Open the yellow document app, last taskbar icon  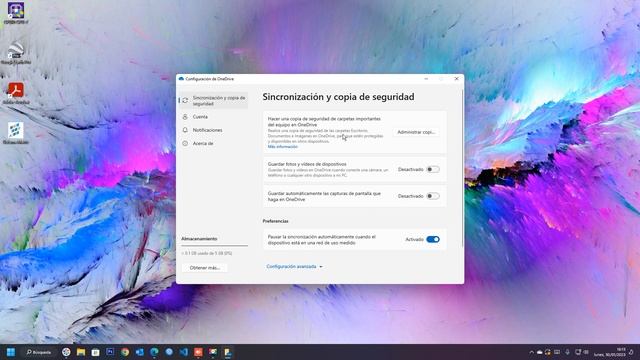tap(228, 352)
